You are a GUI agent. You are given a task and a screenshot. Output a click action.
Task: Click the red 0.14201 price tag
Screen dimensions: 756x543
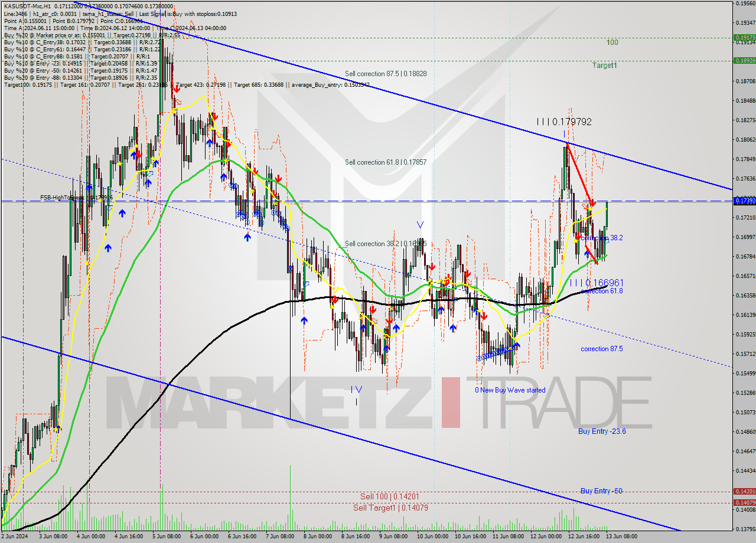click(x=744, y=491)
